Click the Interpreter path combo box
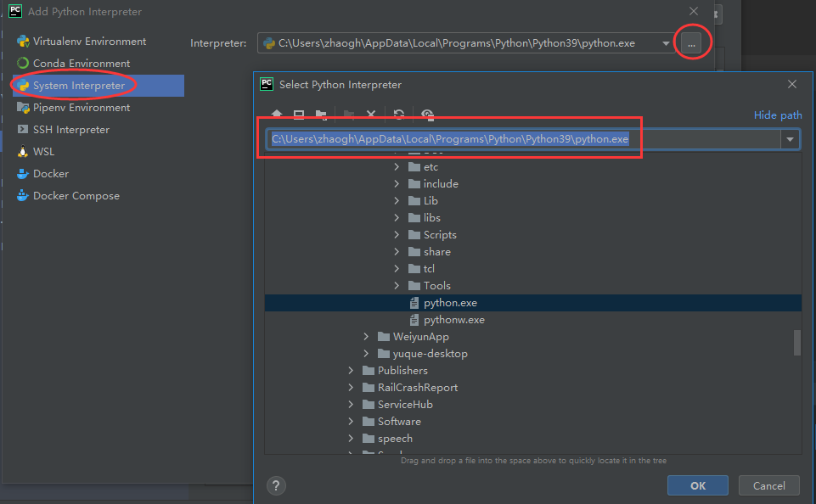 coord(466,43)
